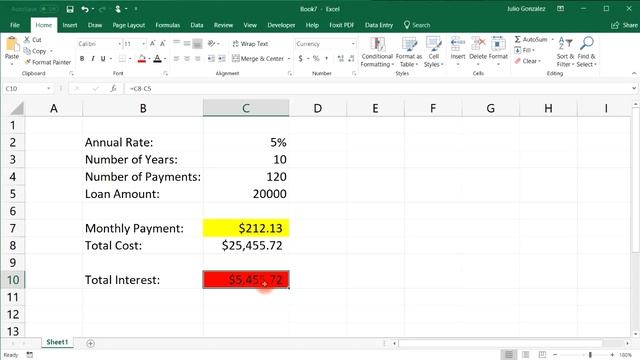The width and height of the screenshot is (640, 360).
Task: Cut the selected cell
Action: pyautogui.click(x=32, y=40)
